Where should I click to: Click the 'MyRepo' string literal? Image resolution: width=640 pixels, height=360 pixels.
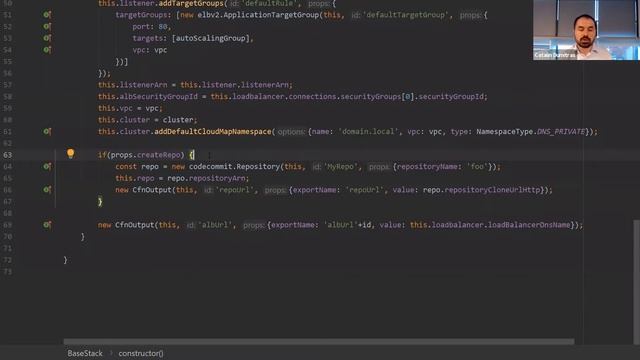(x=341, y=167)
